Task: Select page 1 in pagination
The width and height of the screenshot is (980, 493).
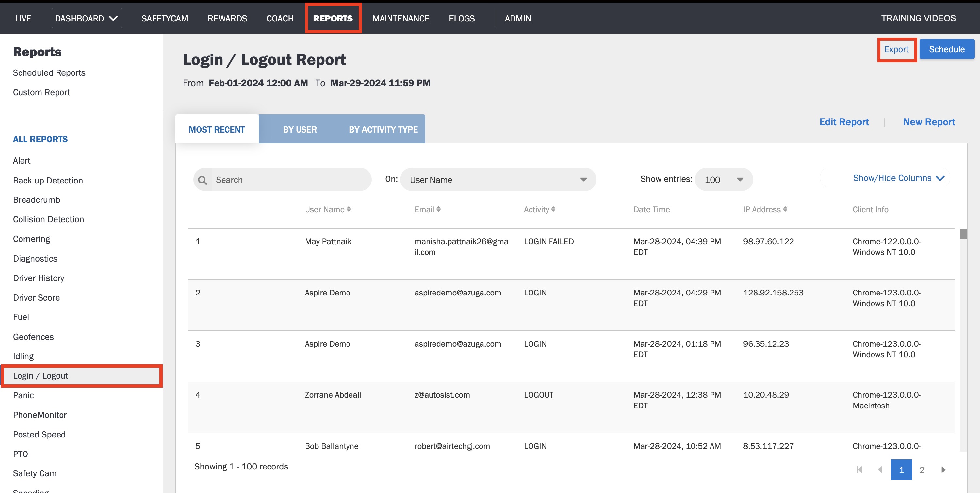Action: pos(901,469)
